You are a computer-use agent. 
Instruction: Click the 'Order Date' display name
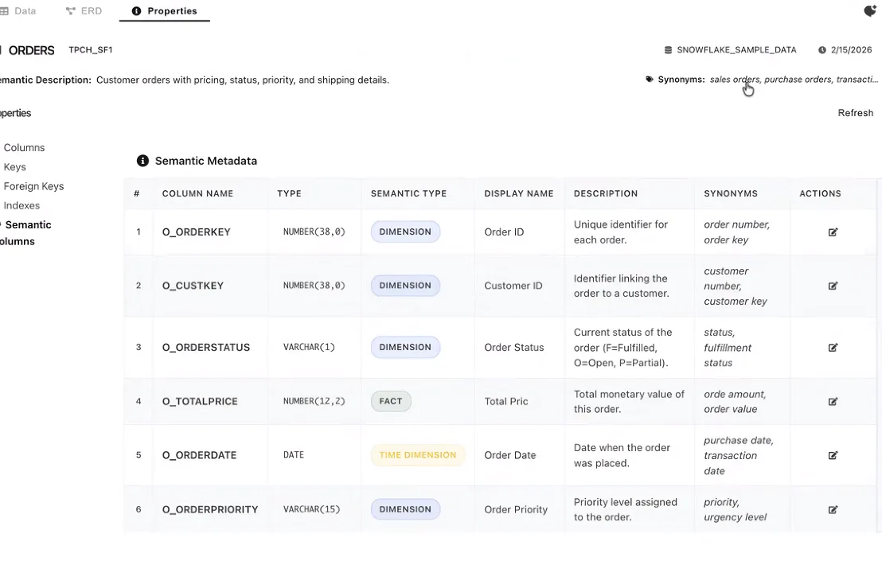(510, 455)
